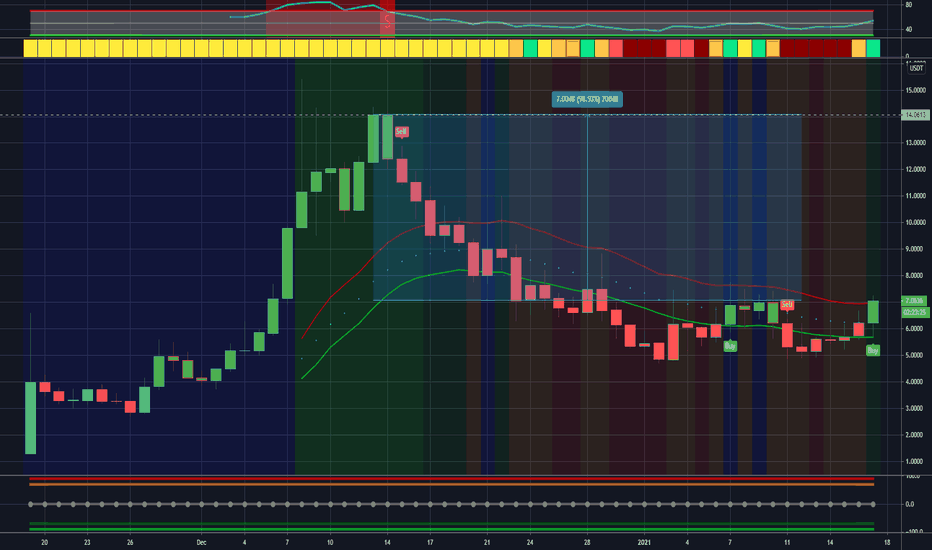
Task: Select the tall first green candle at the chart start
Action: 30,418
